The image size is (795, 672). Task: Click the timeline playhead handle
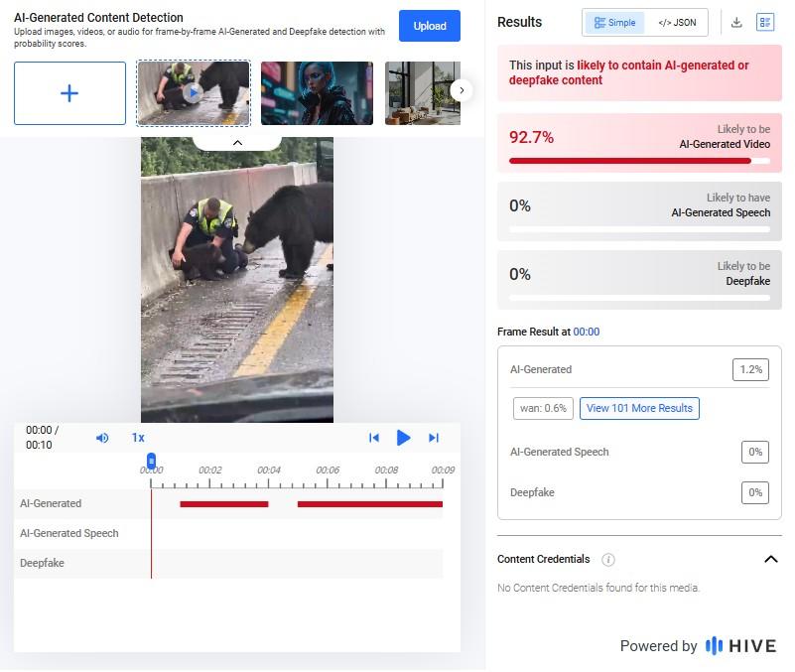point(151,461)
